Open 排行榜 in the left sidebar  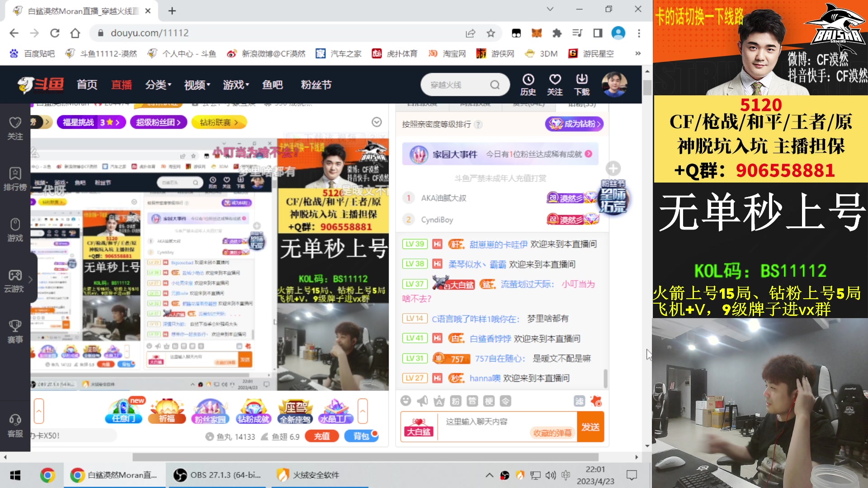pyautogui.click(x=15, y=179)
